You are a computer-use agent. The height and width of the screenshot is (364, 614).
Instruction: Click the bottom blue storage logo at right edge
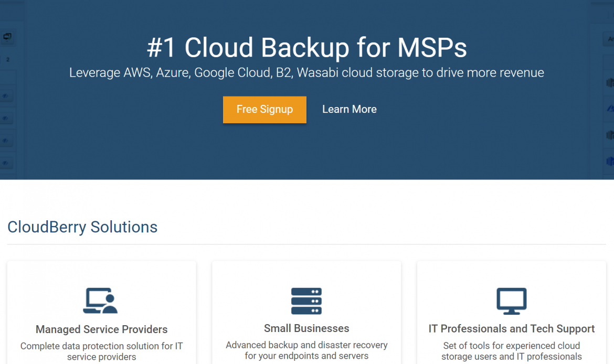pyautogui.click(x=610, y=161)
